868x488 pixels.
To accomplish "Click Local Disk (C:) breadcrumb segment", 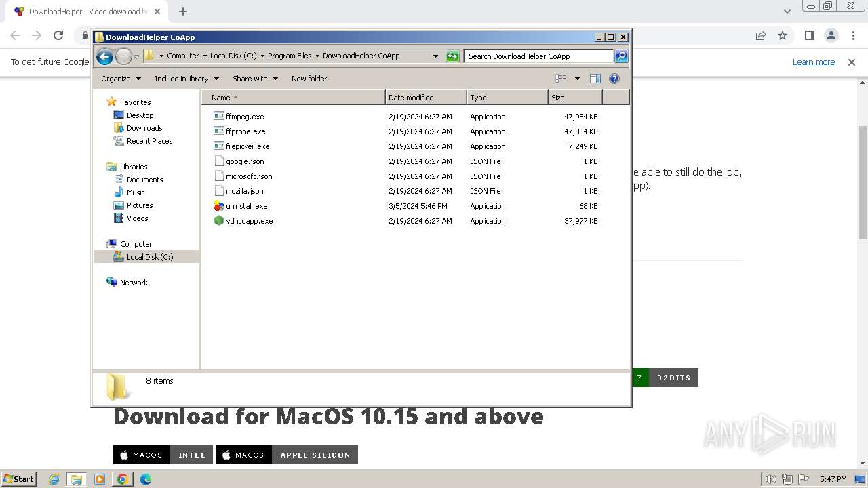I will tap(233, 56).
